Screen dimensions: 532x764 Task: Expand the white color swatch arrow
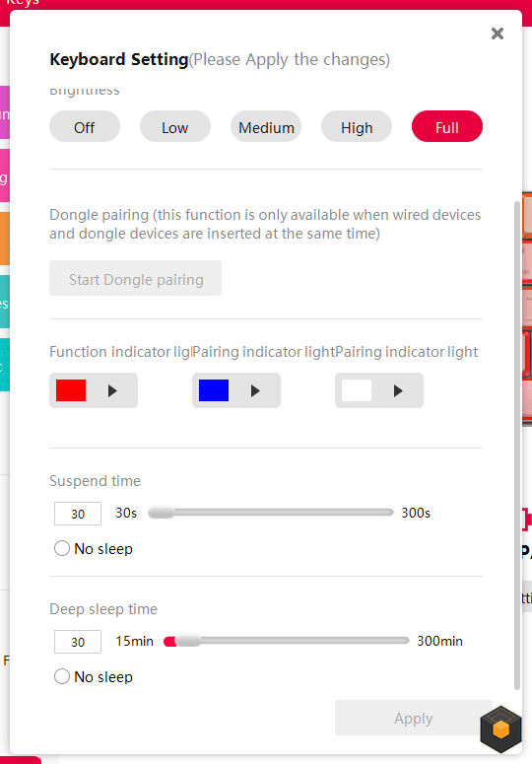[x=399, y=390]
